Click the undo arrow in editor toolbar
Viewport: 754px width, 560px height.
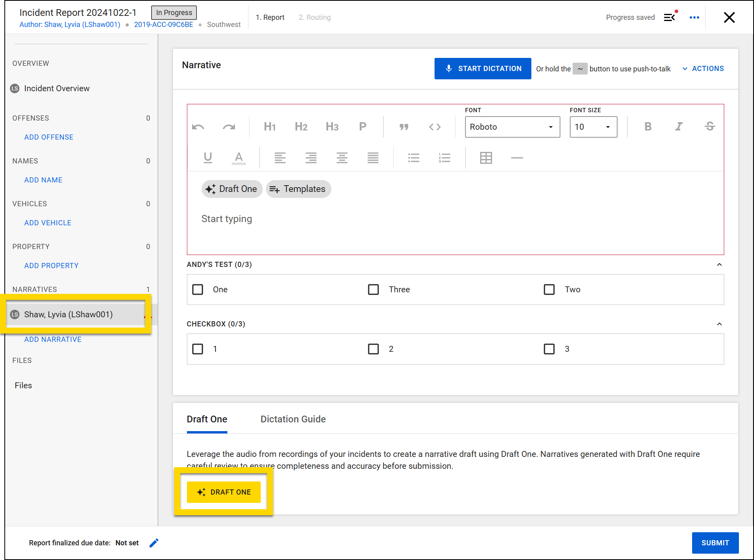click(x=198, y=127)
